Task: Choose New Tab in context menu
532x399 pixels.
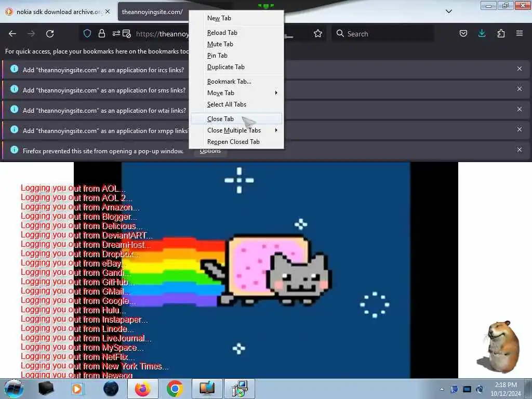Action: click(x=236, y=18)
